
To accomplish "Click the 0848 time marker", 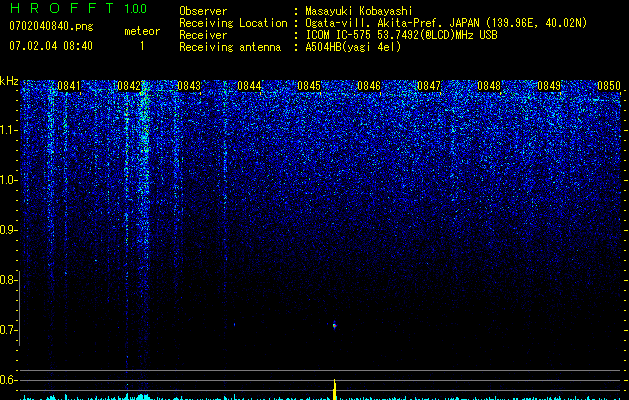I will (489, 86).
